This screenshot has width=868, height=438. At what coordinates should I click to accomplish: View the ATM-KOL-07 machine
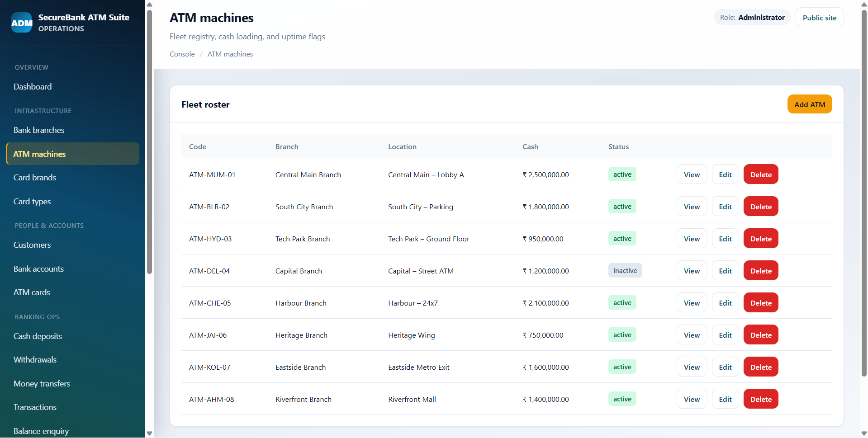[692, 367]
